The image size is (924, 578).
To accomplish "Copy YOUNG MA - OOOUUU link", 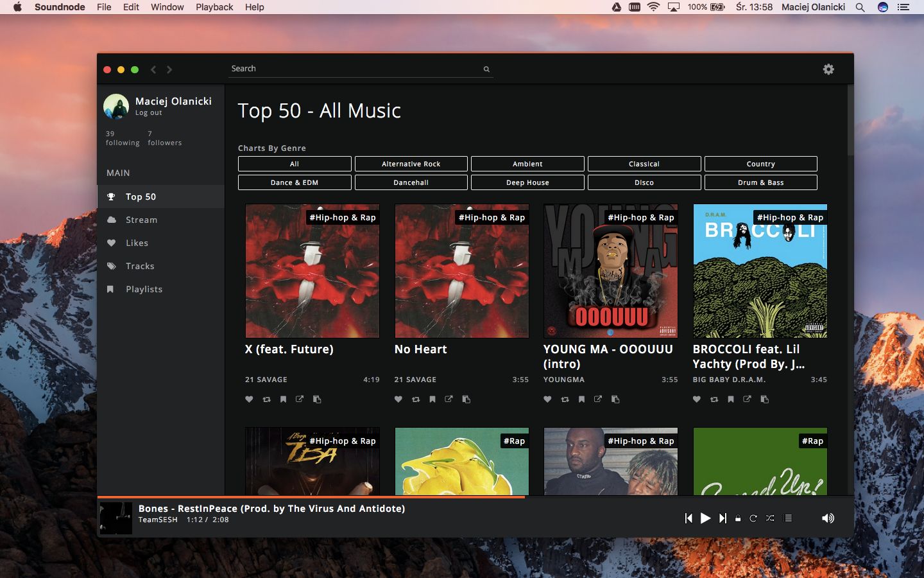I will click(x=615, y=399).
